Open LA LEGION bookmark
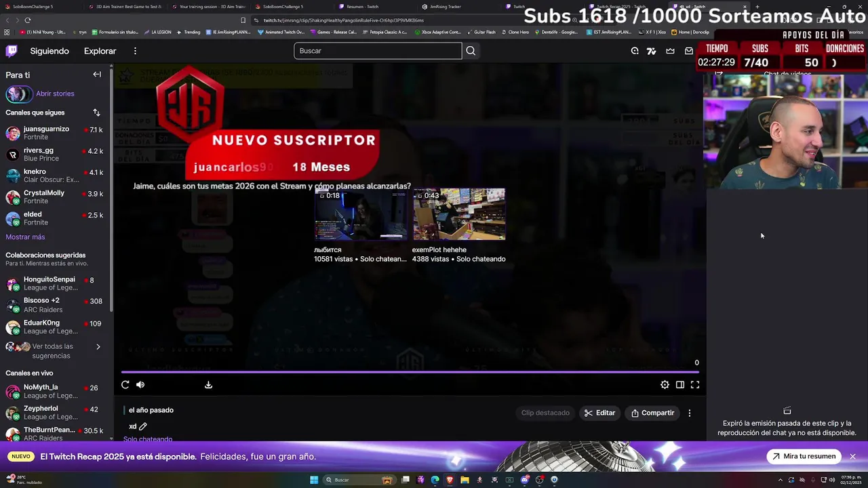The width and height of the screenshot is (868, 488). coord(158,32)
